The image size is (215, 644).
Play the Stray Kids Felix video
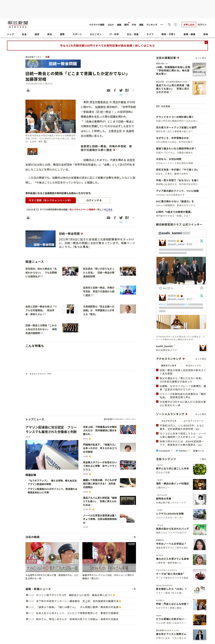click(x=109, y=557)
